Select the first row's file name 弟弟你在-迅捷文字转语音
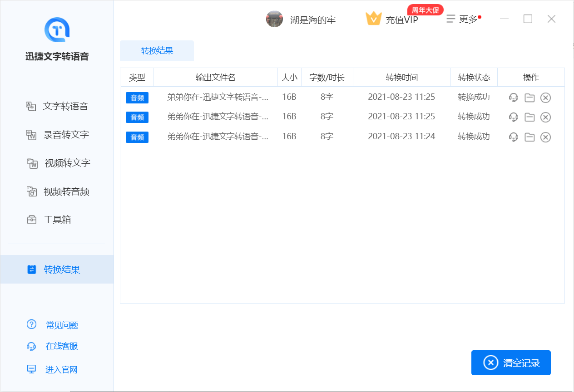This screenshot has width=574, height=392. coord(218,97)
